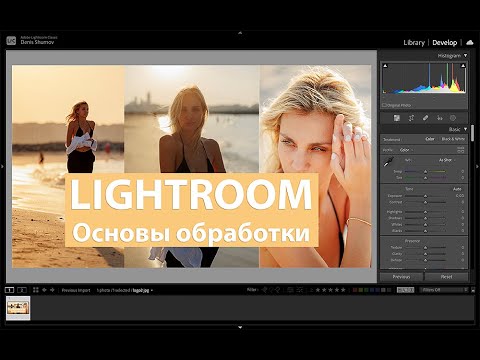
Task: Filter by red color label swatch
Action: (355, 290)
